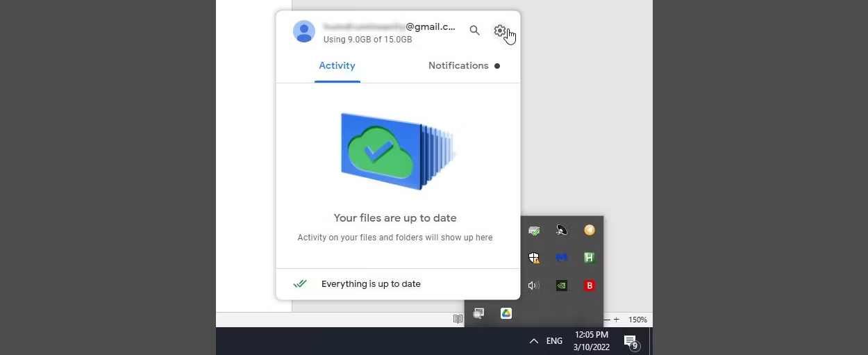Collapse the hidden tray icons chevron
The width and height of the screenshot is (868, 355).
[x=533, y=341]
